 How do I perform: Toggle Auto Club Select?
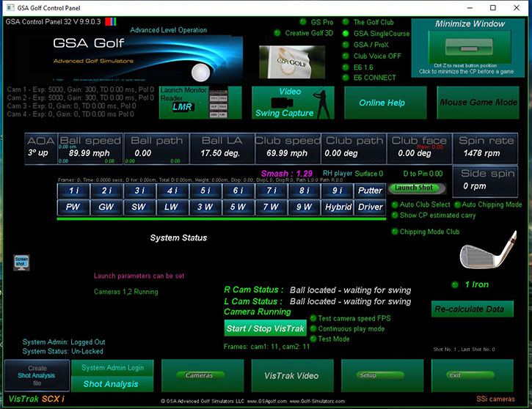click(x=395, y=204)
